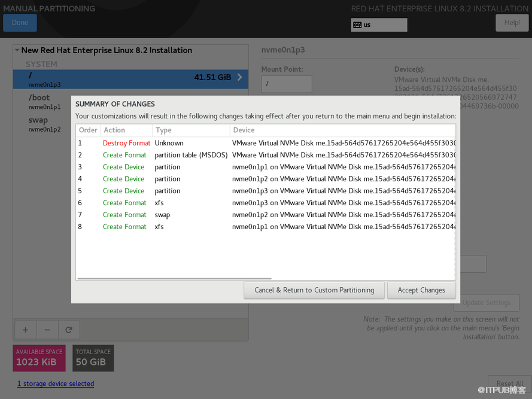Click the Done button
The height and width of the screenshot is (399, 532).
tap(20, 23)
